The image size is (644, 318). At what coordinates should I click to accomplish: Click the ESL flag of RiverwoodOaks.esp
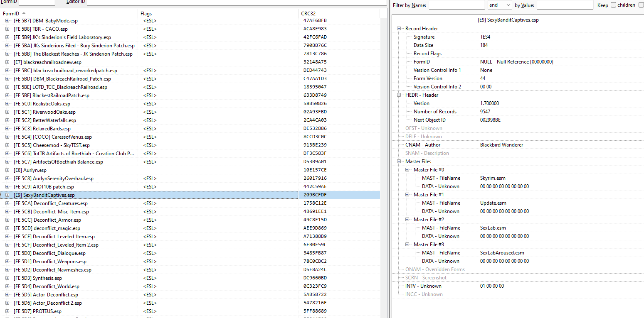coord(150,112)
